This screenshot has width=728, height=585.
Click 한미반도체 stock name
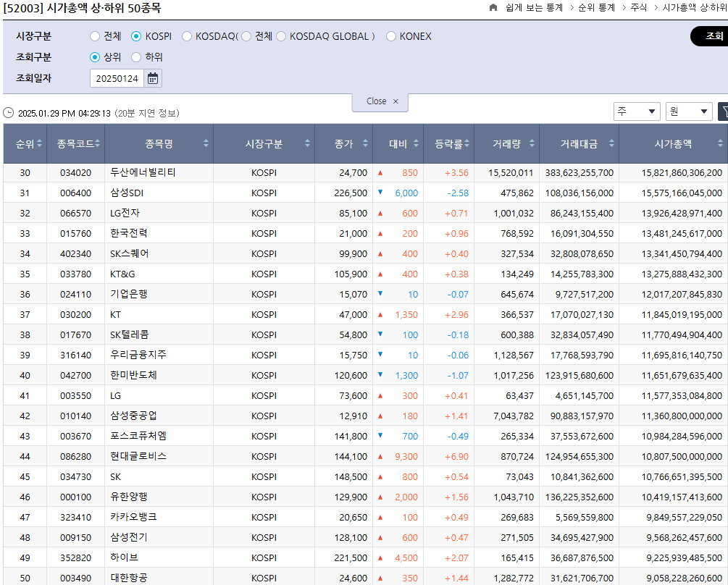click(x=133, y=375)
